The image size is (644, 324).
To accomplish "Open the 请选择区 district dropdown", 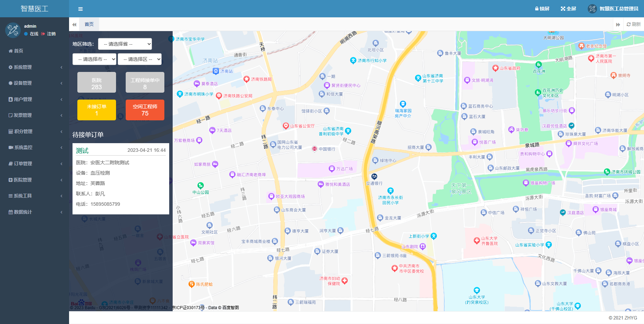I will 140,59.
